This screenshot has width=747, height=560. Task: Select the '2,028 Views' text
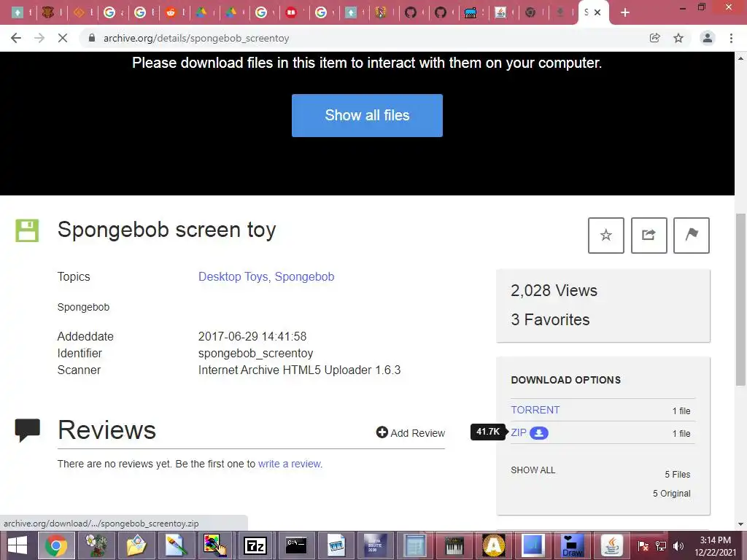[554, 290]
